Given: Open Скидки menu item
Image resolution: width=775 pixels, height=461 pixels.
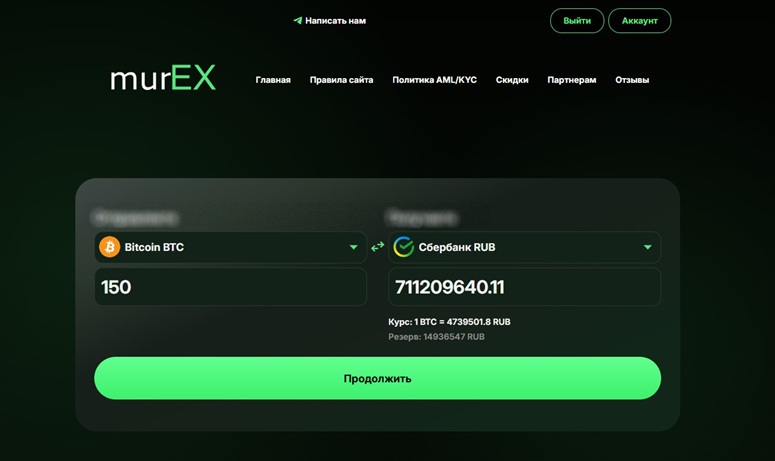Looking at the screenshot, I should pos(512,80).
